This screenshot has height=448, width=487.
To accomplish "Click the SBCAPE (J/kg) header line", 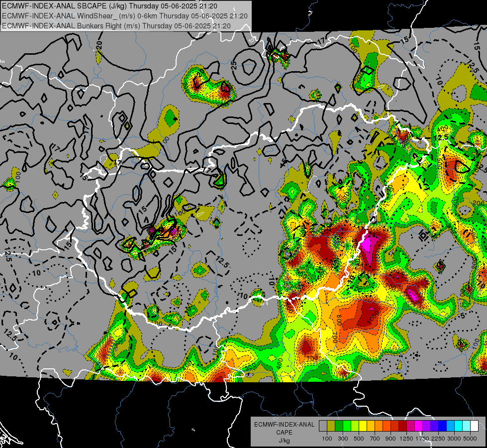I will [109, 6].
